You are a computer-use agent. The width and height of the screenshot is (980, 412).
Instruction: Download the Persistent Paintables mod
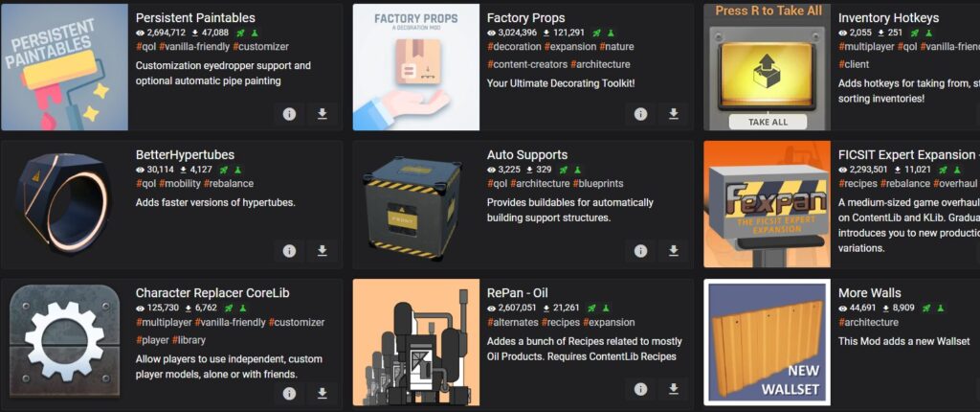[322, 114]
